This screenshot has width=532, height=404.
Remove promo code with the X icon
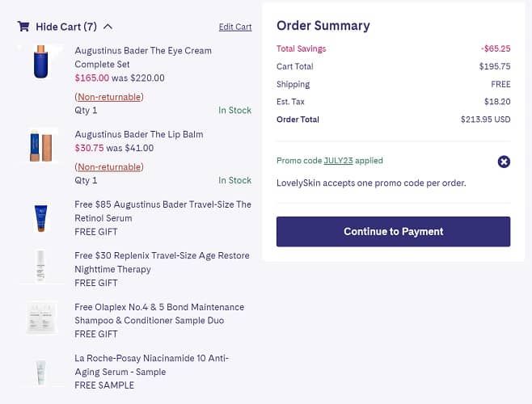(504, 162)
